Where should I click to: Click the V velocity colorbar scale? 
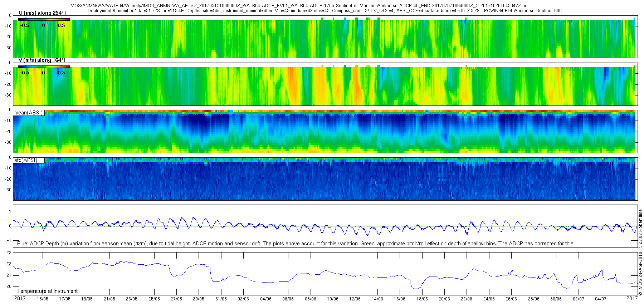tap(44, 67)
